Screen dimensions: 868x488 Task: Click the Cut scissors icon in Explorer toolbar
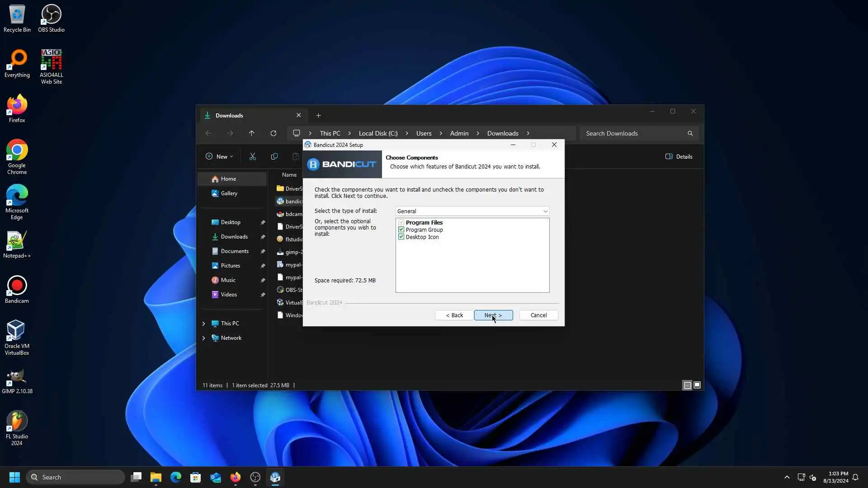(x=252, y=156)
